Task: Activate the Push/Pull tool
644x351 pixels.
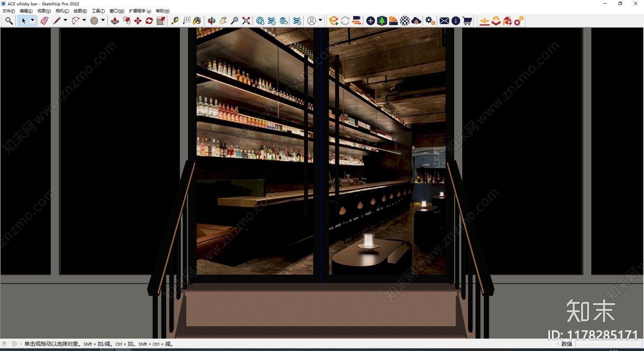Action: click(x=115, y=21)
